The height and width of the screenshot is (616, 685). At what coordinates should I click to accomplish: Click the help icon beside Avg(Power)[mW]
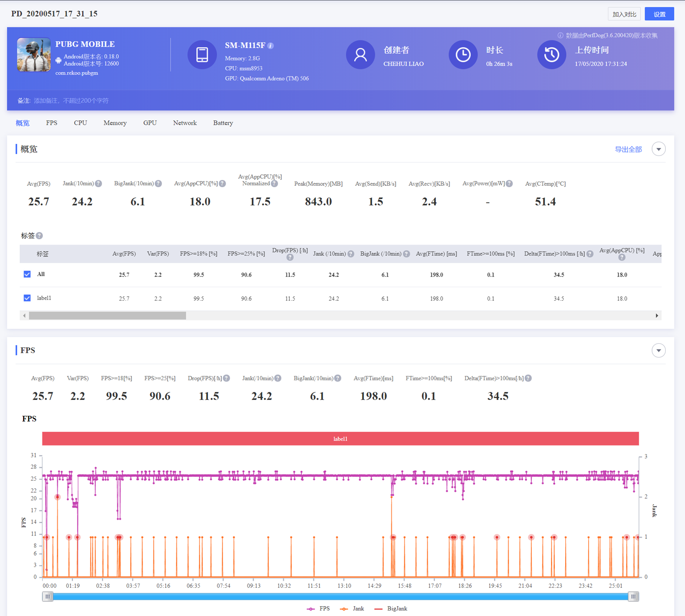[509, 184]
